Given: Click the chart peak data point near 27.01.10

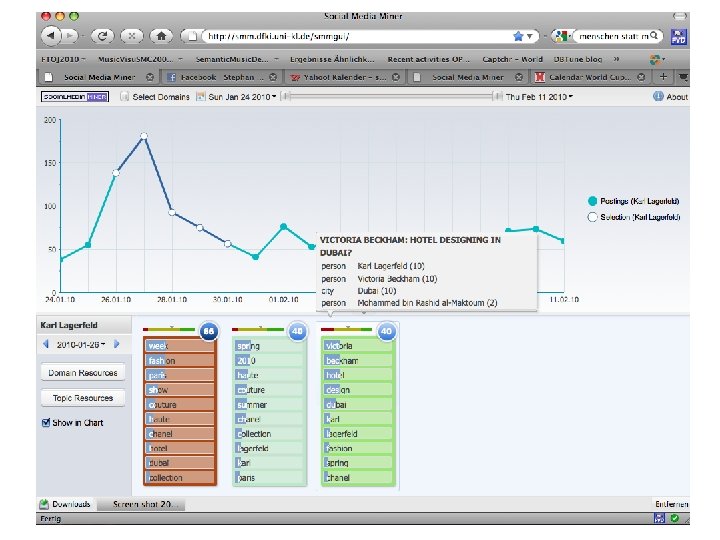Looking at the screenshot, I should 144,136.
